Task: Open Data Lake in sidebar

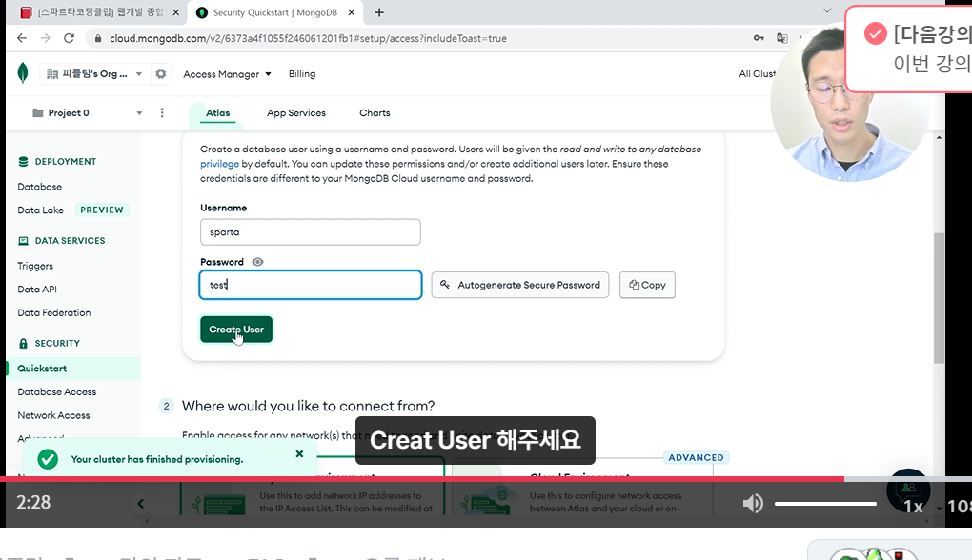Action: point(40,210)
